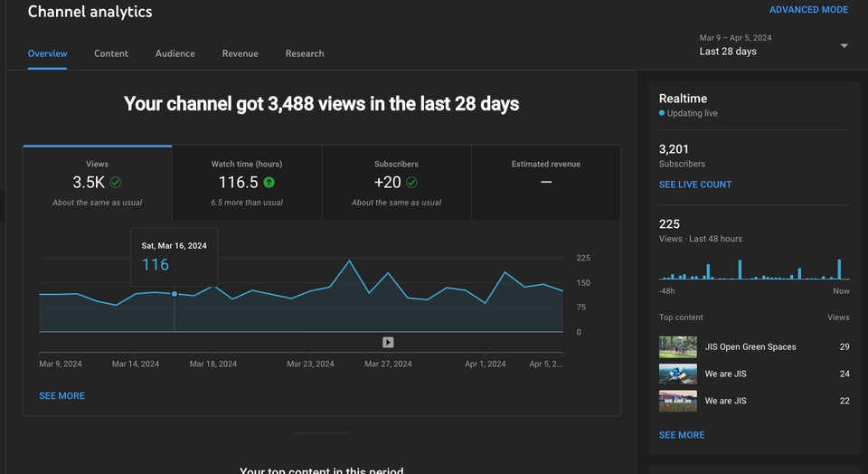Click the Realtime panel heading

(683, 99)
